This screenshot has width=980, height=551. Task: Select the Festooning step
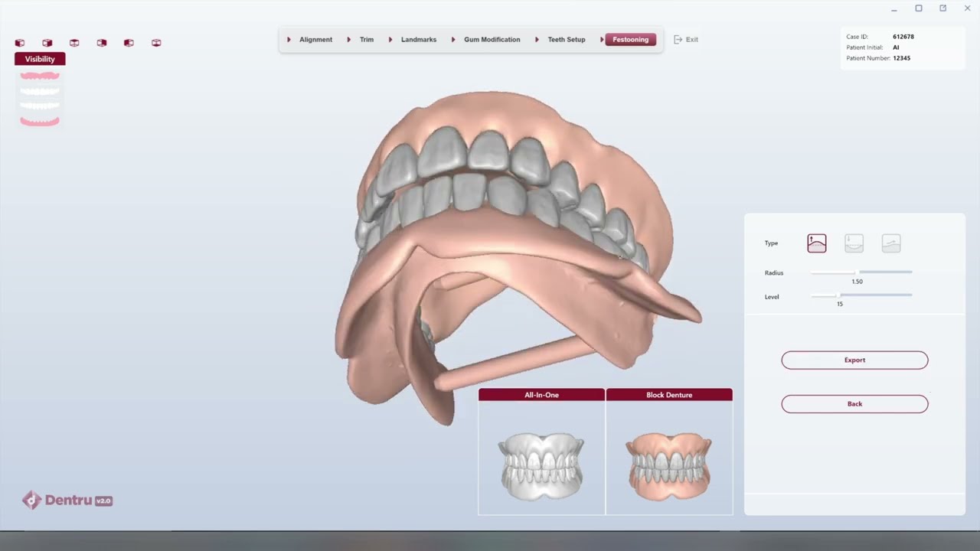point(630,40)
